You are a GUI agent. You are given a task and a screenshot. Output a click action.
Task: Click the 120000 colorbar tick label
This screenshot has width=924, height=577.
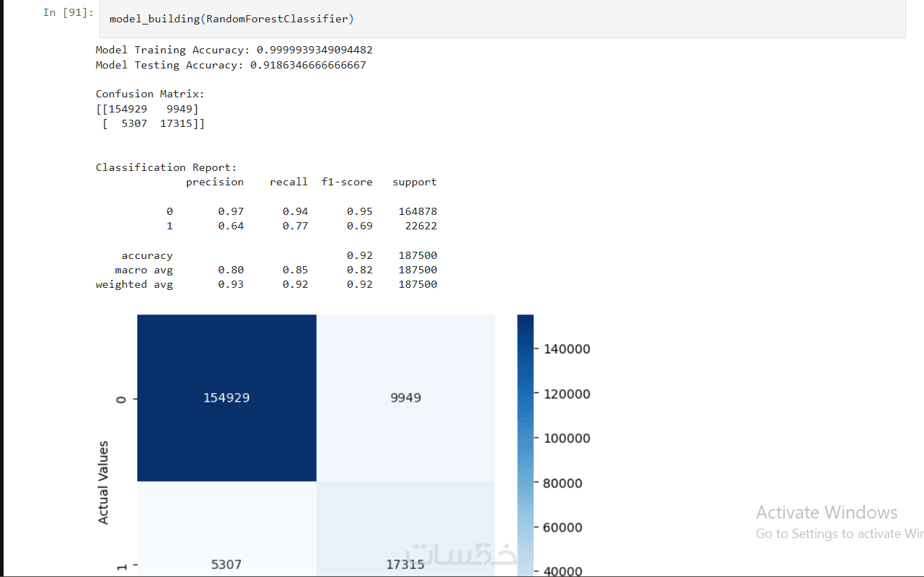[x=566, y=394]
